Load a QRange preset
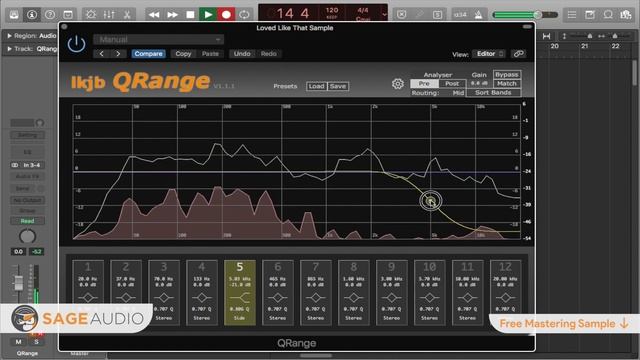 pyautogui.click(x=316, y=86)
